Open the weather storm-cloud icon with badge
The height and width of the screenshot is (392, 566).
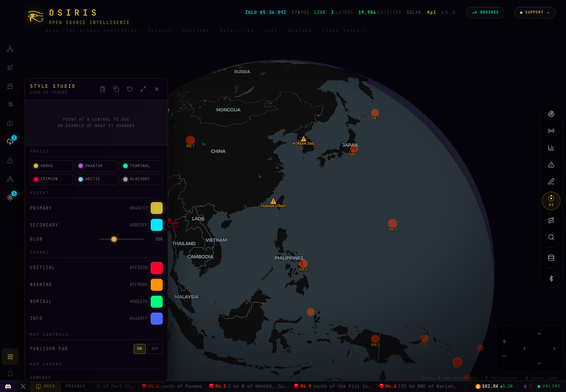10,142
